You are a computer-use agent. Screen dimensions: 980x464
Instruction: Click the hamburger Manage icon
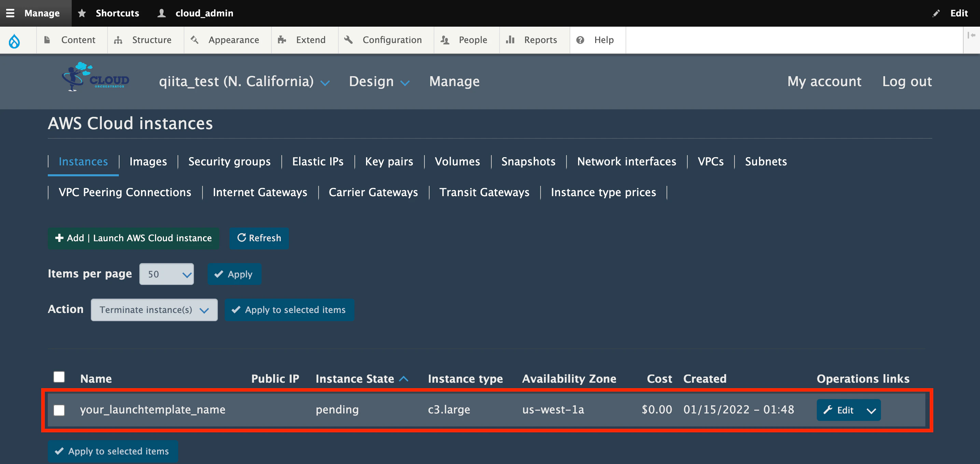10,13
